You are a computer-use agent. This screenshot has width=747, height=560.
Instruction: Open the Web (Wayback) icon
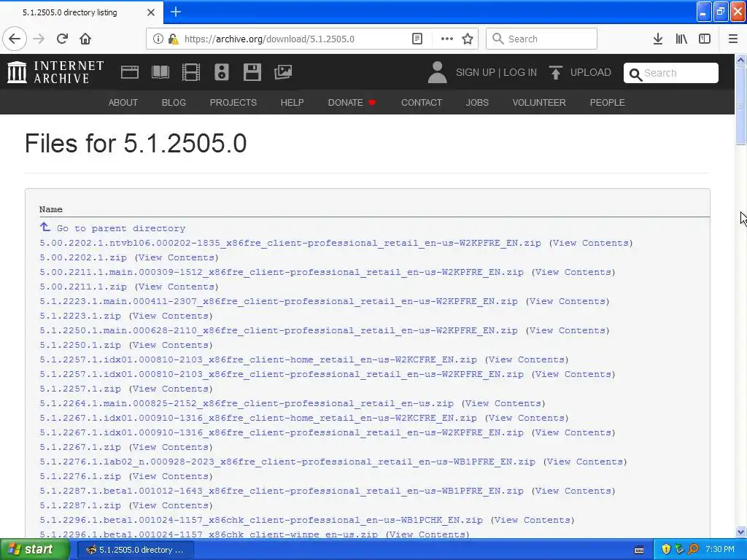(x=130, y=72)
